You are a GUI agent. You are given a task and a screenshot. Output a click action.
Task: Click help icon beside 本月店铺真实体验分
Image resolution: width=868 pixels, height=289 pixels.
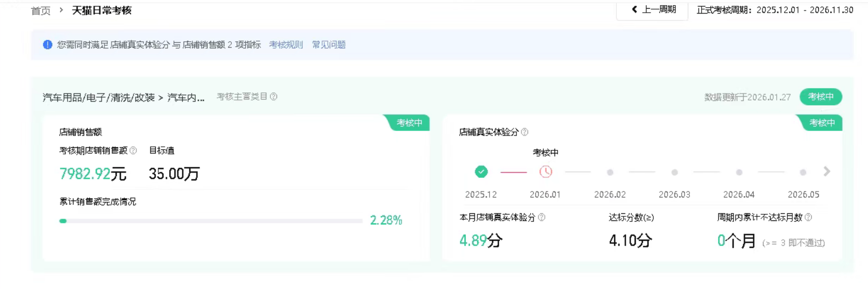(542, 217)
